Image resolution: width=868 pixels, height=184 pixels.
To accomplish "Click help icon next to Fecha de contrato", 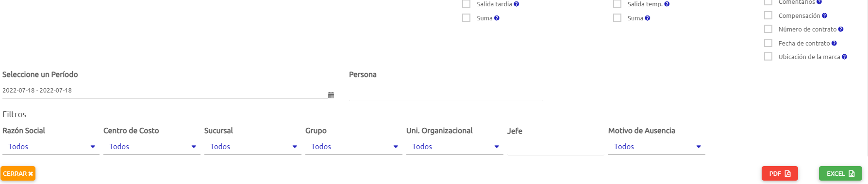I will (834, 43).
